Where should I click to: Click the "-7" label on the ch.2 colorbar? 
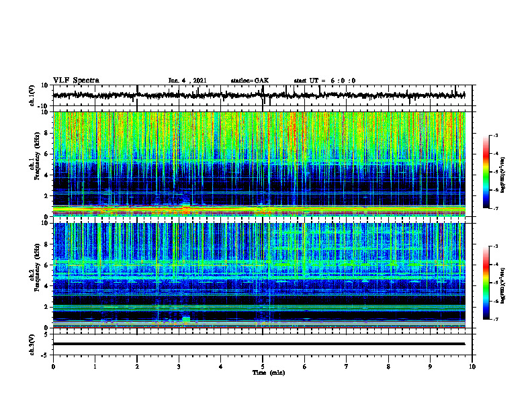pyautogui.click(x=496, y=319)
